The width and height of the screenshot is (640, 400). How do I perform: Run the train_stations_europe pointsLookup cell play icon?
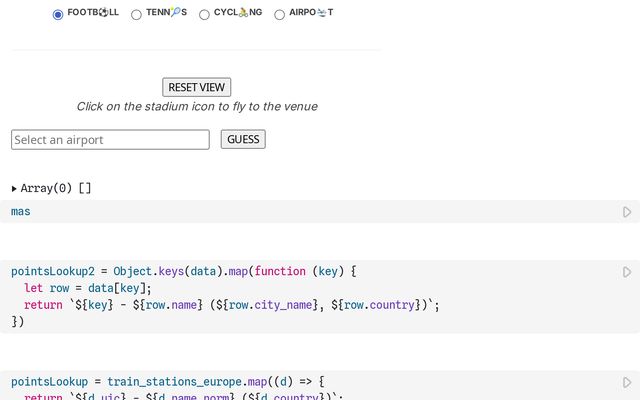(x=627, y=382)
